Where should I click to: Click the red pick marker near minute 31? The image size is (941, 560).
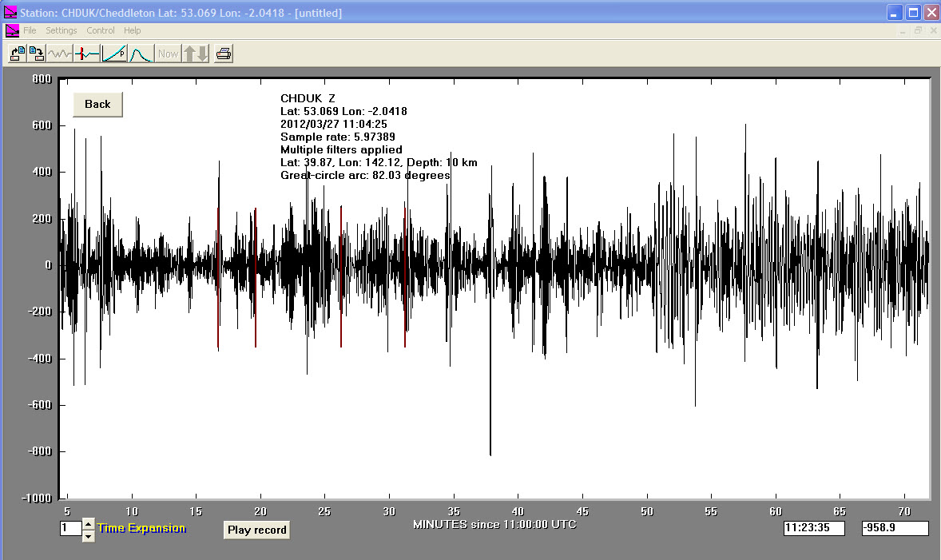405,276
